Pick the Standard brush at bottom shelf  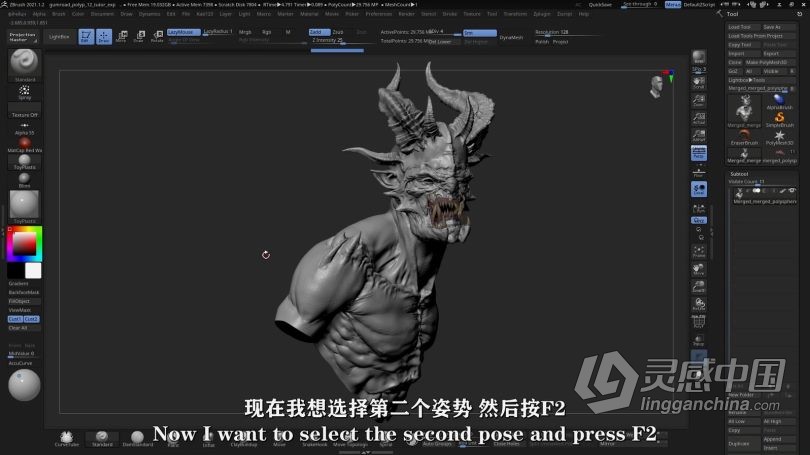pyautogui.click(x=102, y=438)
